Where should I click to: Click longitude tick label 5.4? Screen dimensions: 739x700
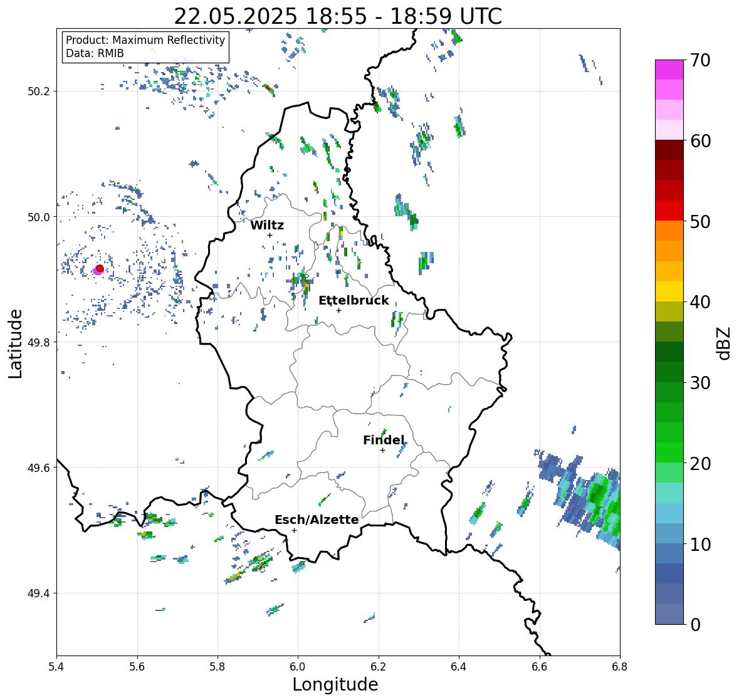pyautogui.click(x=56, y=667)
